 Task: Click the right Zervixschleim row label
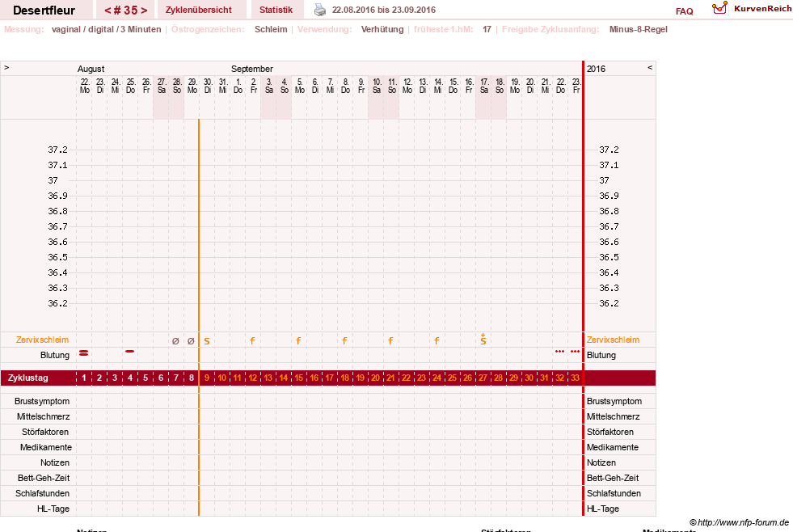click(x=613, y=340)
